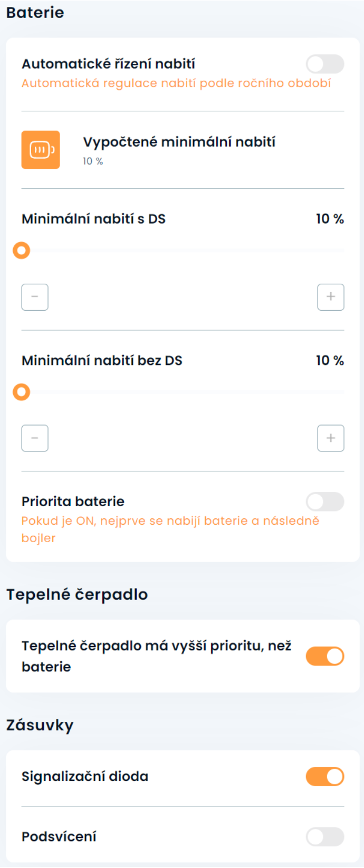
Task: Click the Minimální nabití bez DS slider handle
Action: click(x=22, y=392)
